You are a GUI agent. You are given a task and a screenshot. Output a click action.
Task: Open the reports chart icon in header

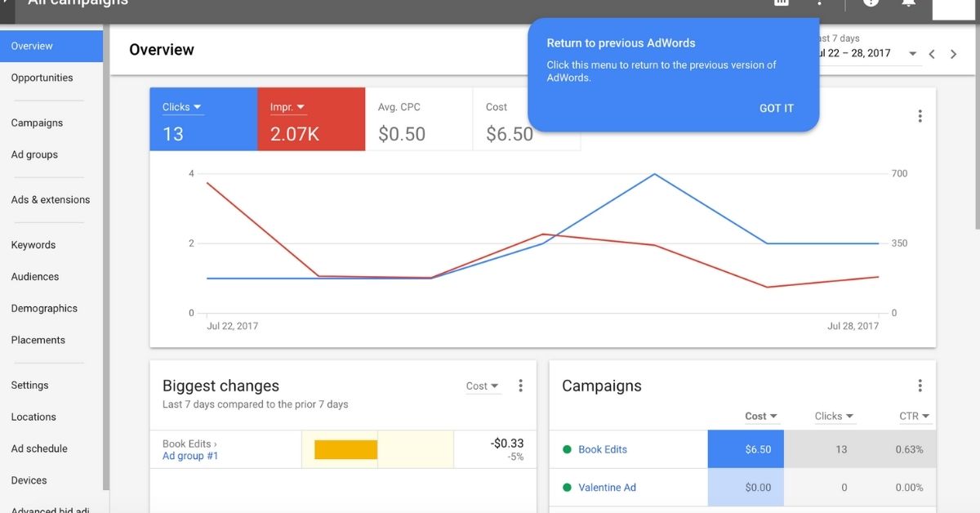pyautogui.click(x=782, y=3)
